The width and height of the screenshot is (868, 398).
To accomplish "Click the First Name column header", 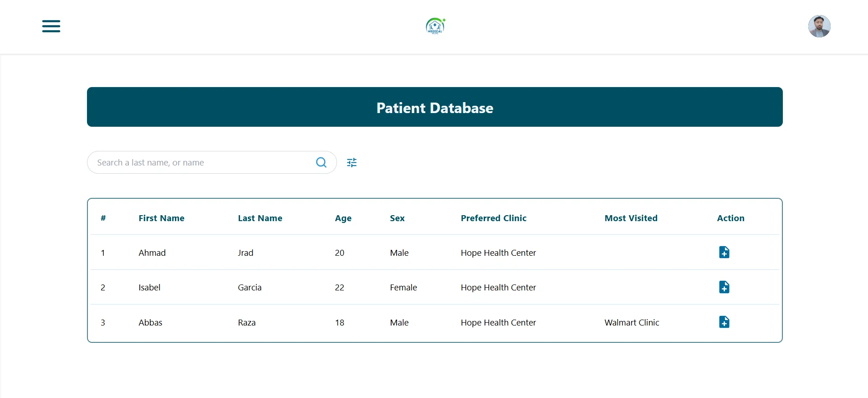I will (x=161, y=218).
